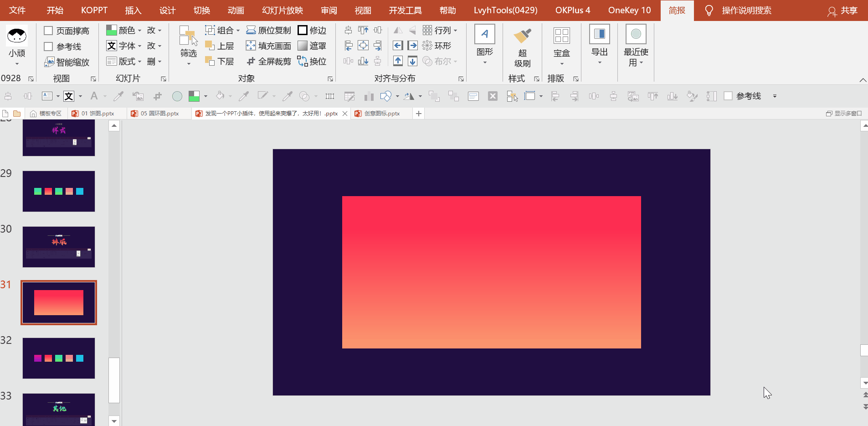
Task: Toggle 参考线 checkbox in quick toolbar
Action: (728, 96)
